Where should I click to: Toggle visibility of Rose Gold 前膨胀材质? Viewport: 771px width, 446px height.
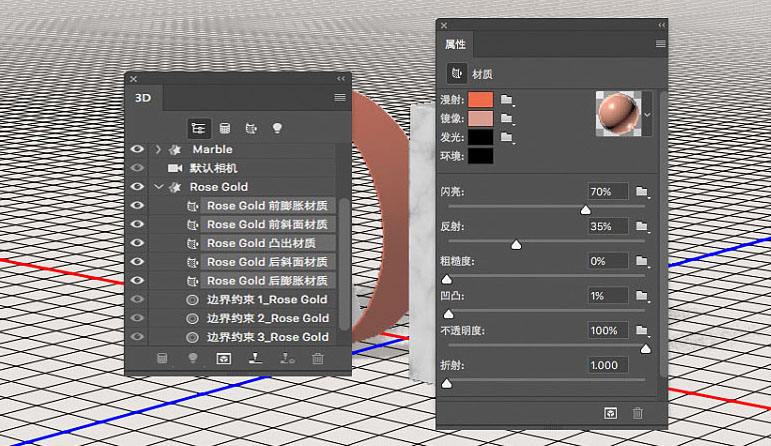137,205
